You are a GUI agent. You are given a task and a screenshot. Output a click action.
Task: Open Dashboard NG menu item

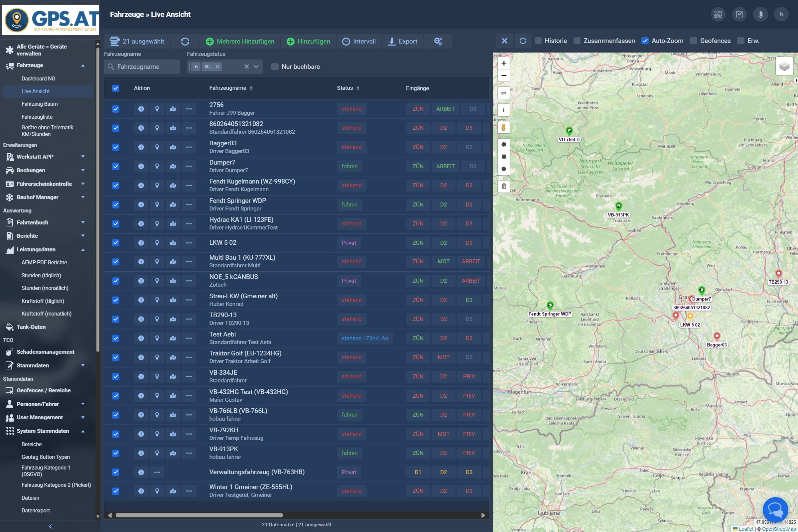point(38,78)
